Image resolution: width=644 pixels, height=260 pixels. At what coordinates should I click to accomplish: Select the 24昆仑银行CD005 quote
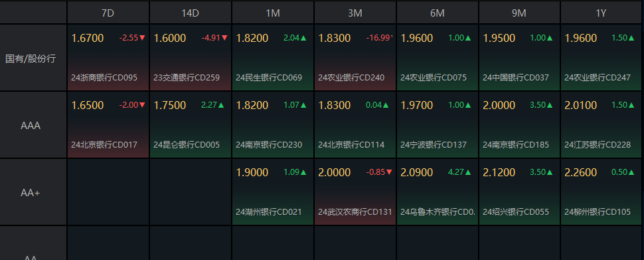coord(191,125)
